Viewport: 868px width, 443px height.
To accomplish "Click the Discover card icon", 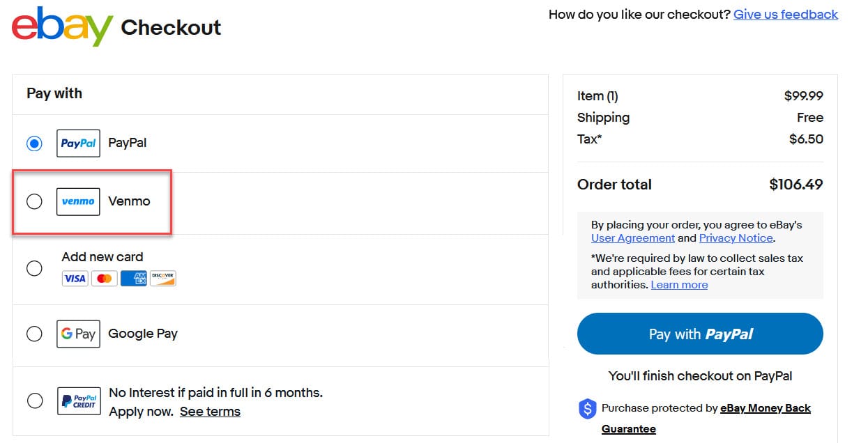I will point(162,279).
